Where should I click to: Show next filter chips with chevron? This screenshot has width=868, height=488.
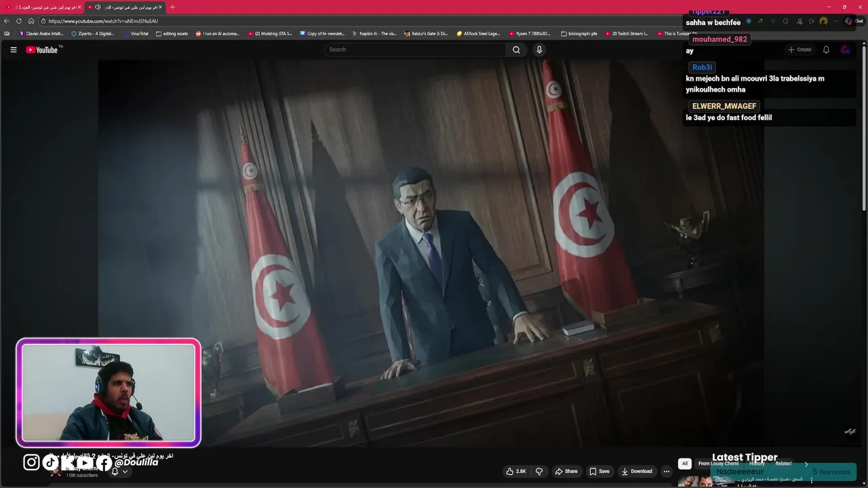[x=806, y=464]
